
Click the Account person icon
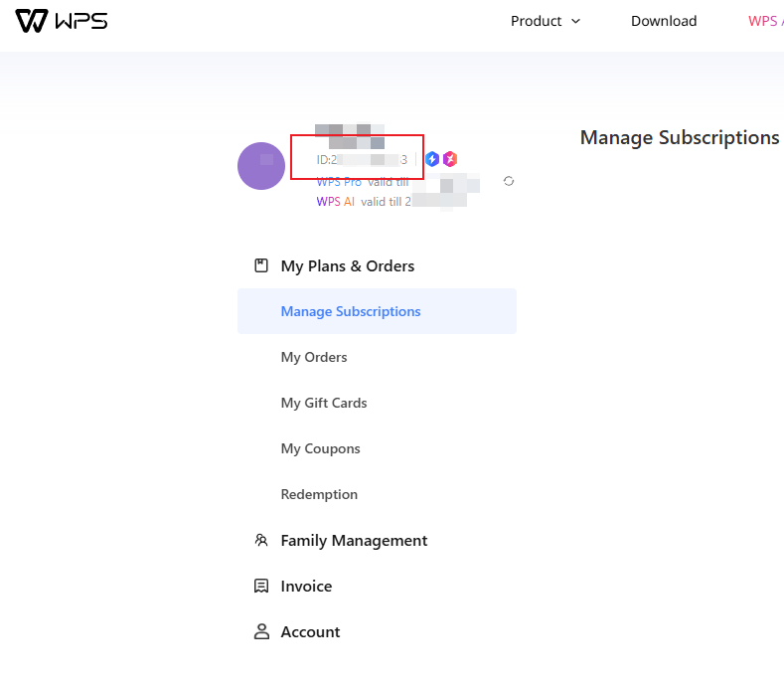pos(261,631)
